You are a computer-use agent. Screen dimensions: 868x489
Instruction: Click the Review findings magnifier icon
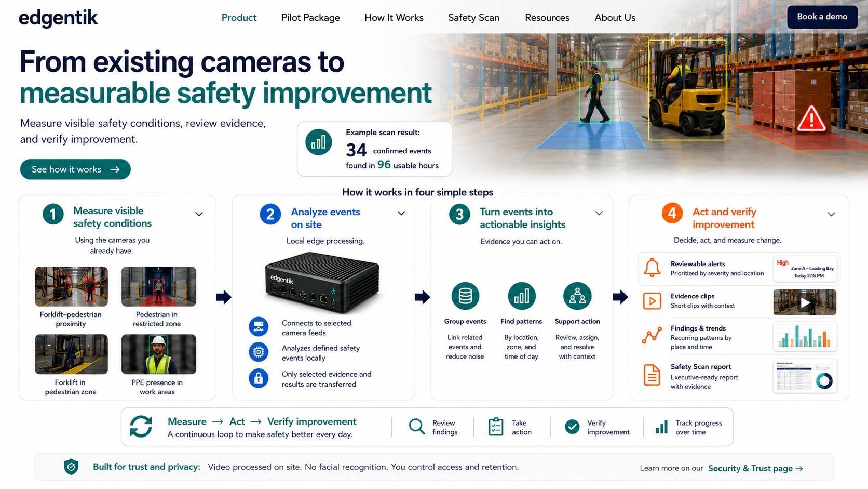pyautogui.click(x=416, y=427)
